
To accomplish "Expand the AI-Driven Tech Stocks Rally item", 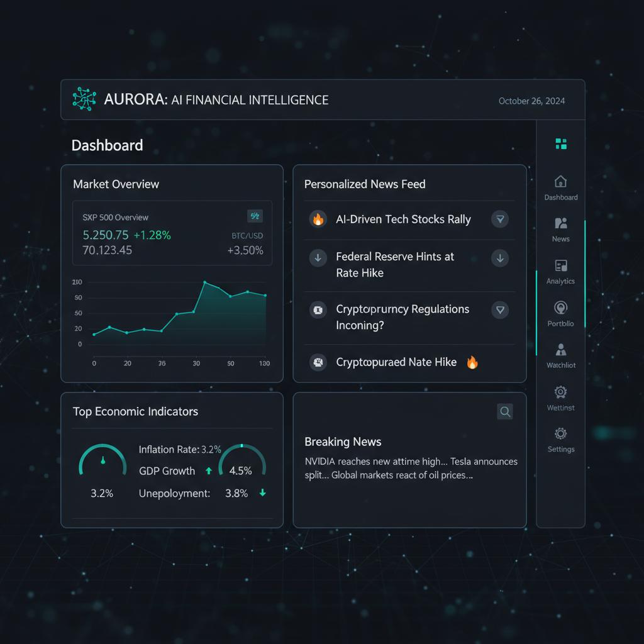I will (x=500, y=219).
